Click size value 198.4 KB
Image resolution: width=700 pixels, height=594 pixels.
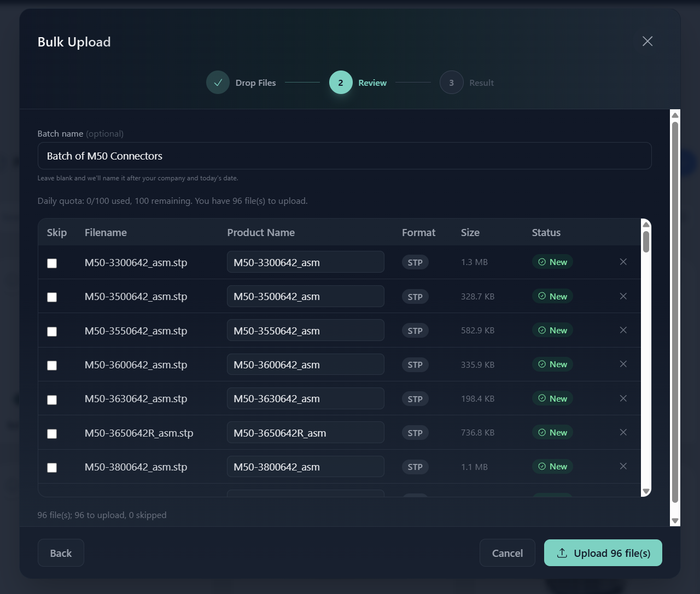[x=477, y=398]
